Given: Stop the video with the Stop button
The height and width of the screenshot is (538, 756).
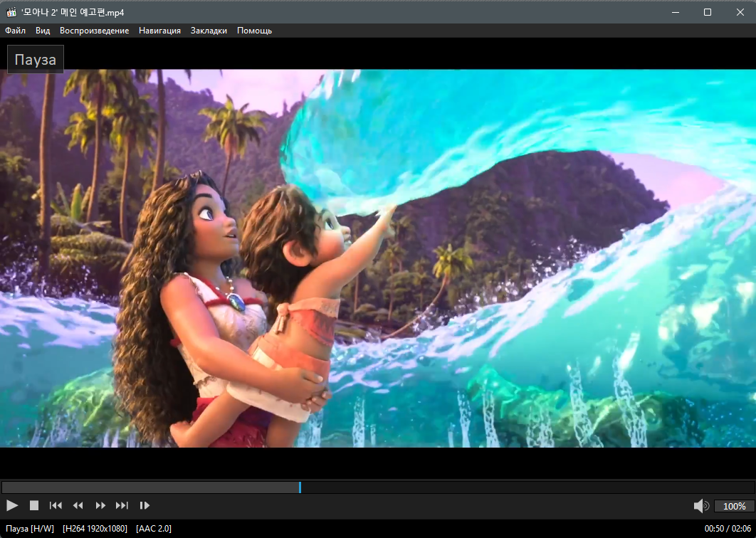Looking at the screenshot, I should [33, 505].
